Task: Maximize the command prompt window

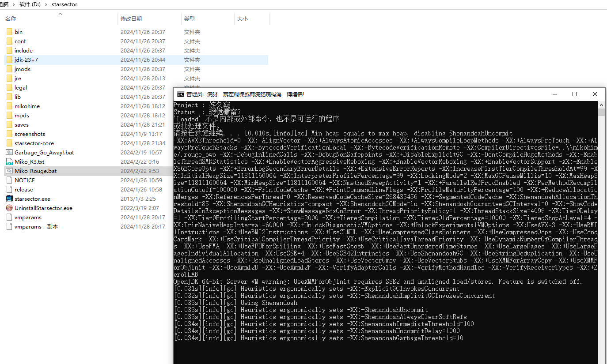Action: coord(575,94)
